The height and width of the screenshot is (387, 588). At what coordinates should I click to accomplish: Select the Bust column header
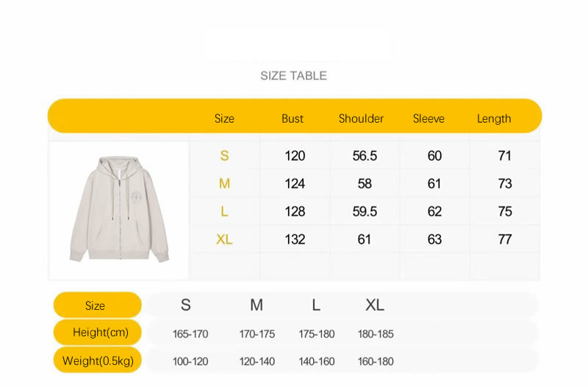(x=292, y=118)
